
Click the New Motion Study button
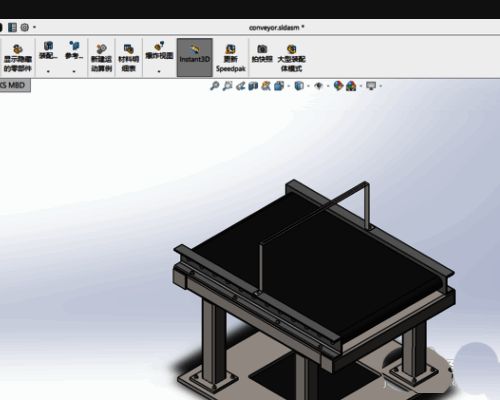[101, 58]
